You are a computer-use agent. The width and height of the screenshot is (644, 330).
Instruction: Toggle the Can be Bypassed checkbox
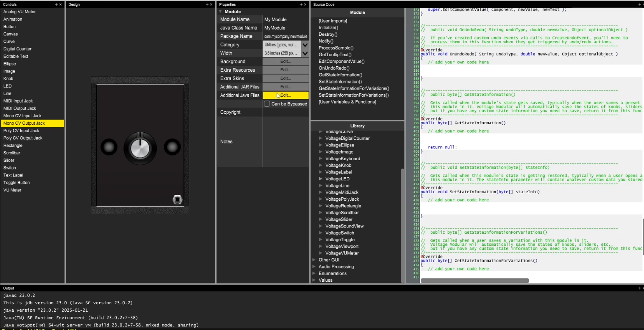click(267, 104)
